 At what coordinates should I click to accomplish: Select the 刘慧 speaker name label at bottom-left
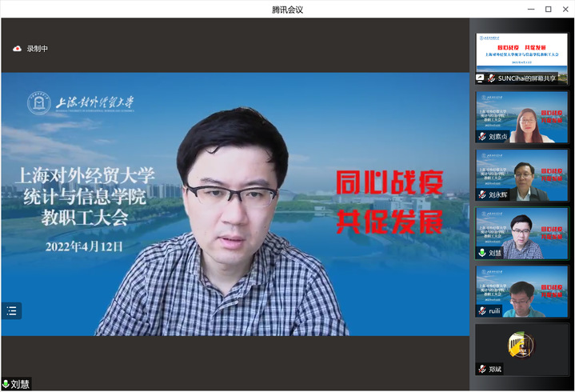(x=21, y=385)
